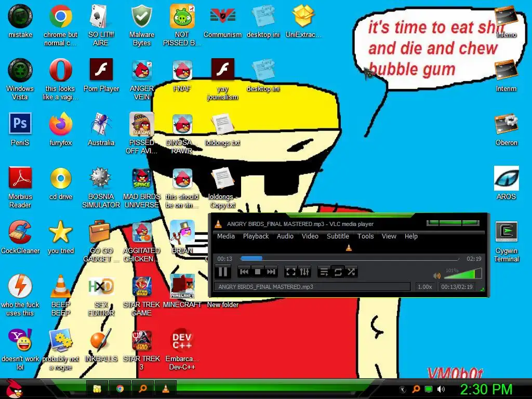Select the INKBALLS desktop icon

tap(101, 345)
